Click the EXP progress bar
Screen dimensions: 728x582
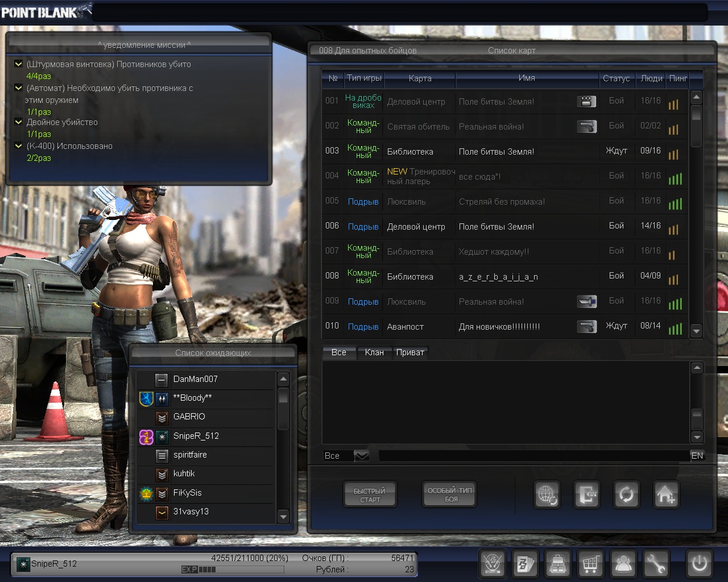tap(232, 569)
